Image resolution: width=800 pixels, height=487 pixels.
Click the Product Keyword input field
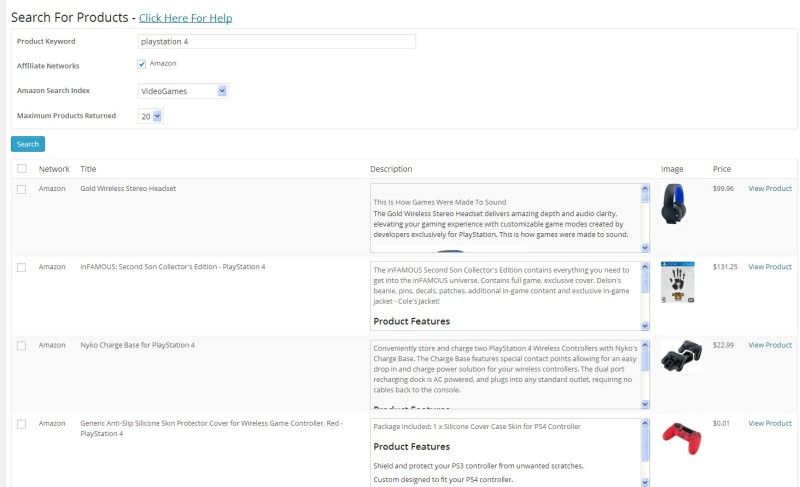click(277, 41)
